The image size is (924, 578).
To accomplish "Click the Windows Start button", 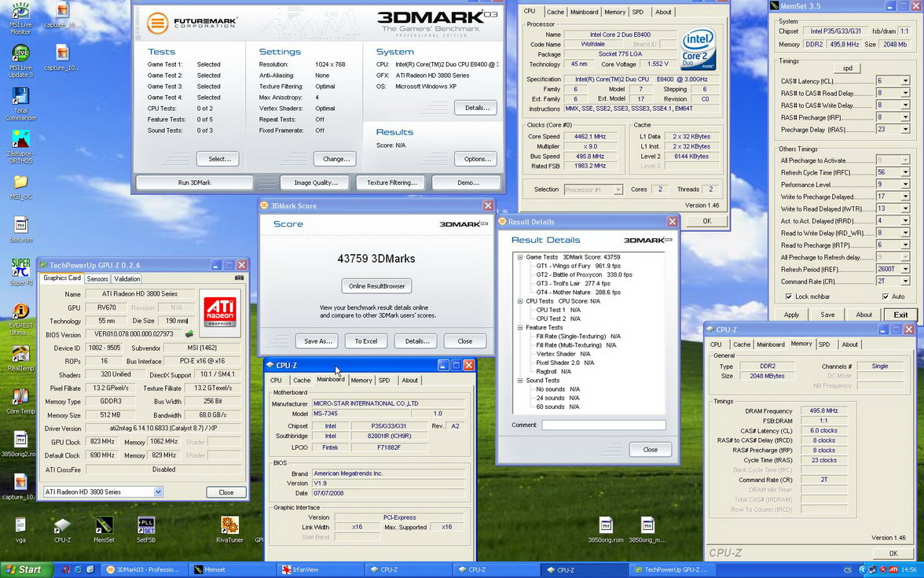I will [27, 569].
